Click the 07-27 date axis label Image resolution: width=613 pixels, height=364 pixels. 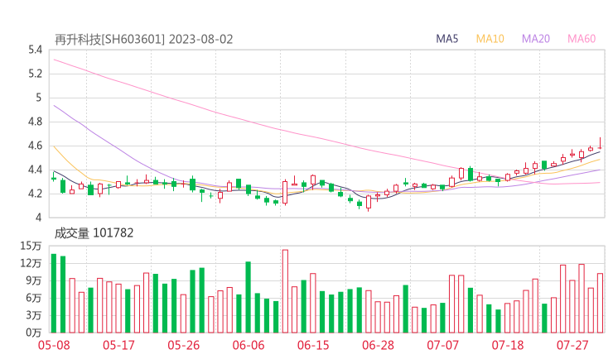(572, 345)
